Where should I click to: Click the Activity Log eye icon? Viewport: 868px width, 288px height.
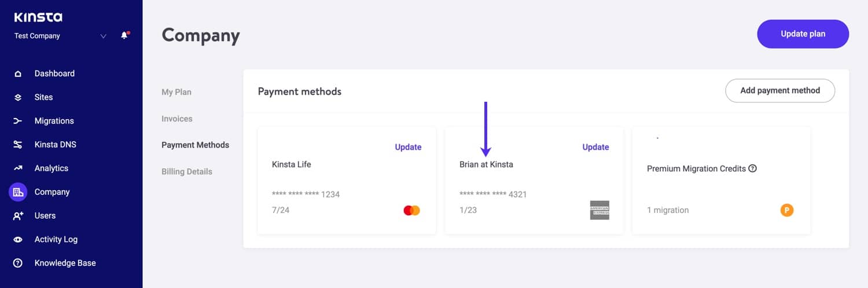click(x=18, y=239)
